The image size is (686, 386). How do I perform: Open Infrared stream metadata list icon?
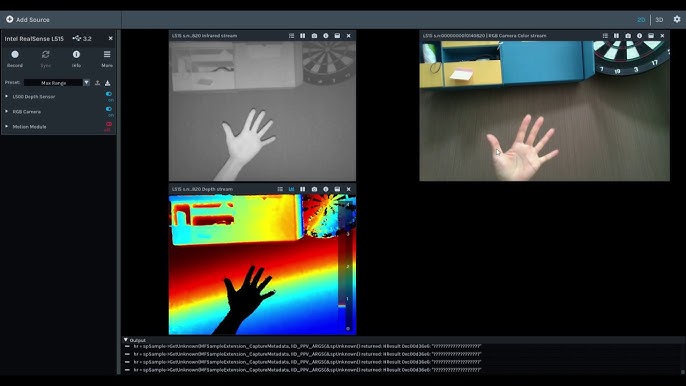[x=291, y=36]
